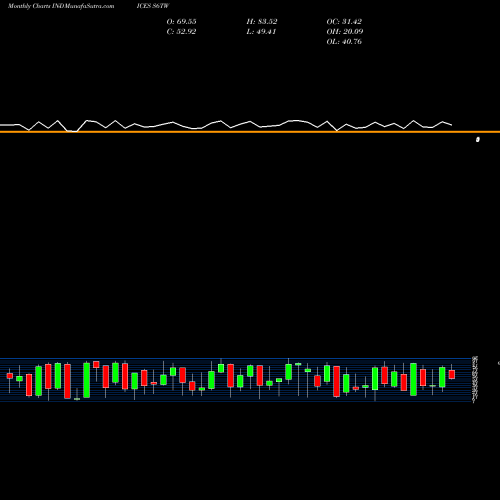Click the open value O: 69.55
Screen dimensions: 500x500
[x=181, y=21]
